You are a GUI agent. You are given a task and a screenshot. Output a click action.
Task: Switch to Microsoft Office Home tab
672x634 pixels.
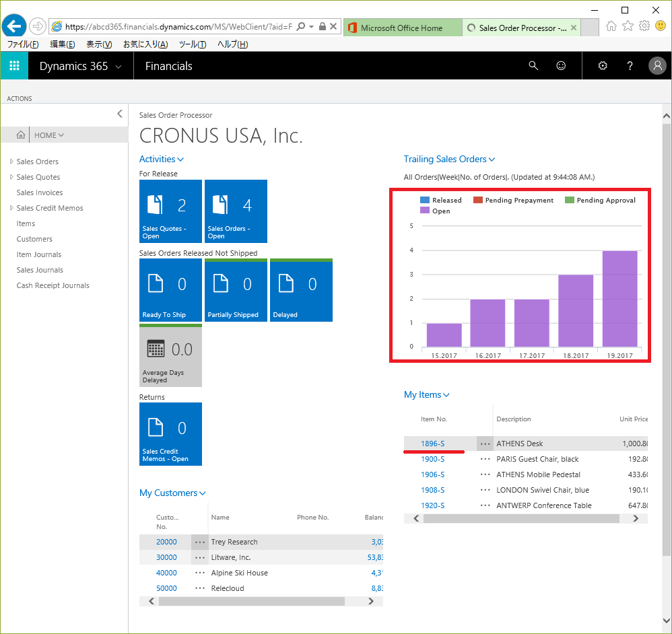pyautogui.click(x=402, y=28)
